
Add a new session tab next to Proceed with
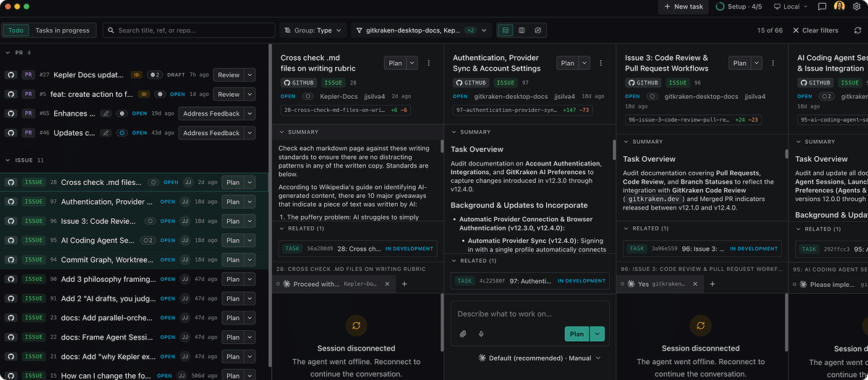(404, 284)
